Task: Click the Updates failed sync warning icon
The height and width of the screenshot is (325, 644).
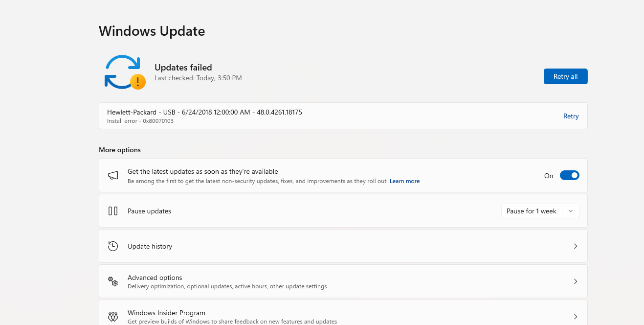Action: click(x=125, y=72)
